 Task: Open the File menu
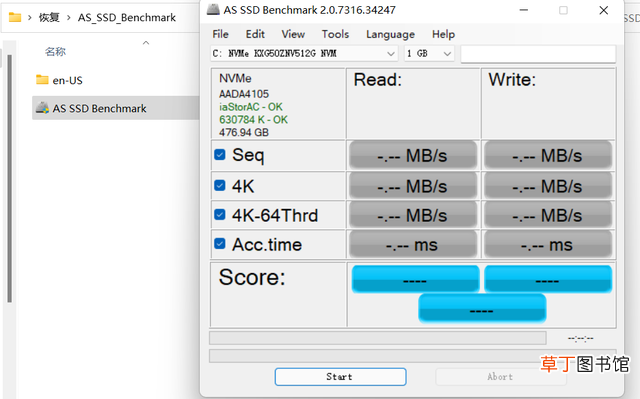tap(220, 34)
